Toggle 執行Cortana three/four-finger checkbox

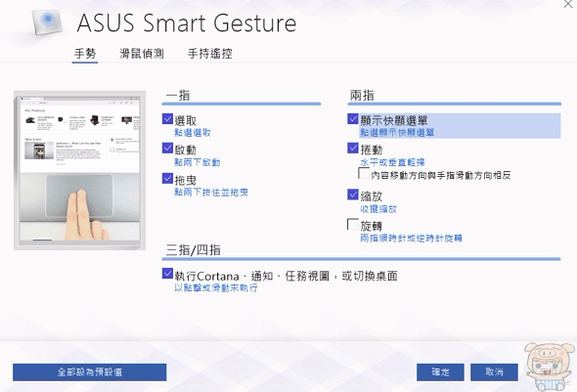(167, 274)
